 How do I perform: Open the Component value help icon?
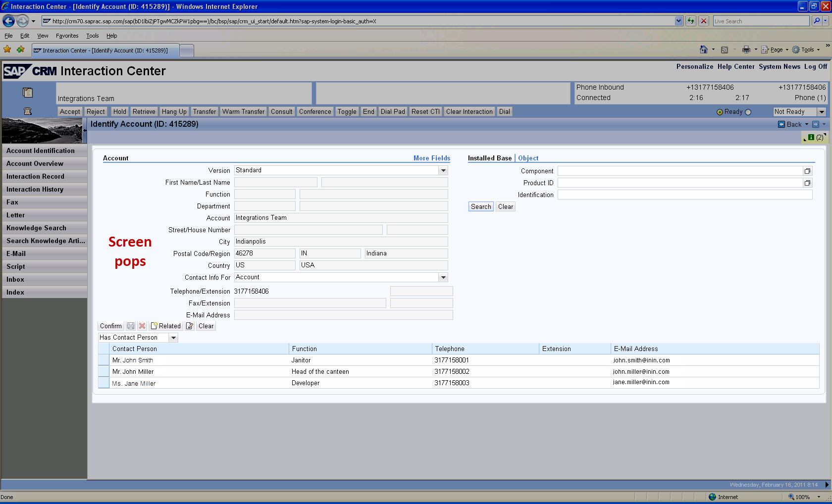[807, 171]
